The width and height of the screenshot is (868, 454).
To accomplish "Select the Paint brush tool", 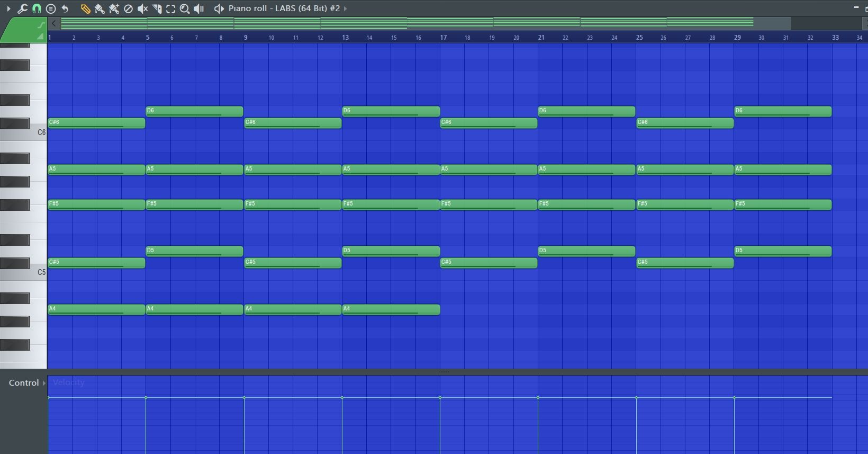I will coord(100,8).
